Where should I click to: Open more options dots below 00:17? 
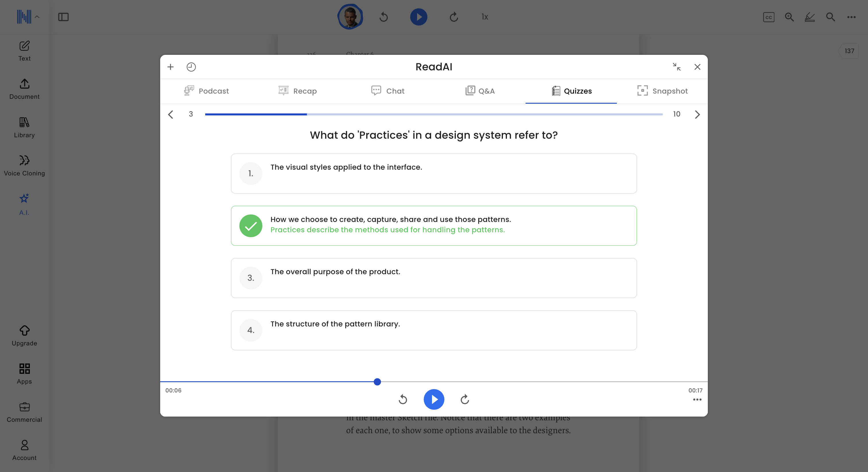tap(697, 400)
